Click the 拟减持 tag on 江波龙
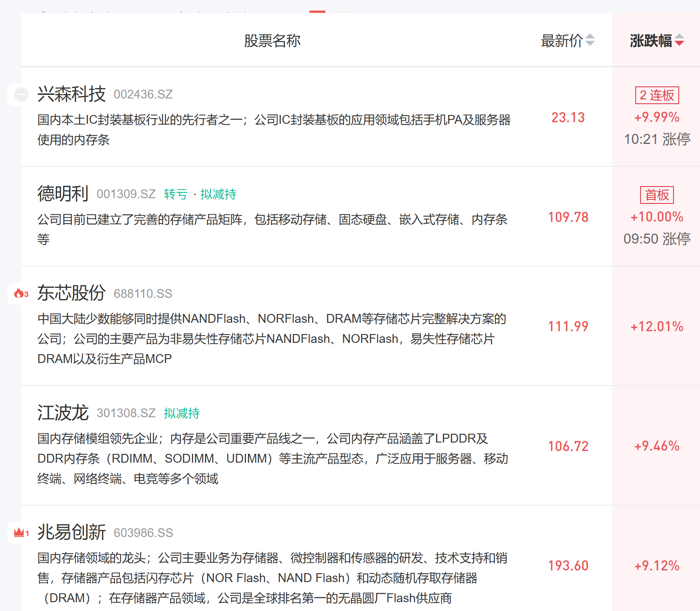 [x=182, y=413]
